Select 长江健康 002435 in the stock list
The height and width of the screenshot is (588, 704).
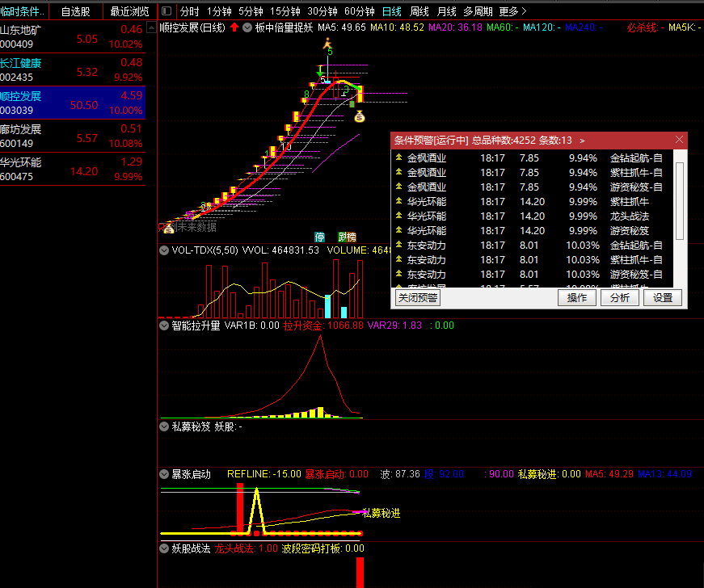pyautogui.click(x=73, y=70)
